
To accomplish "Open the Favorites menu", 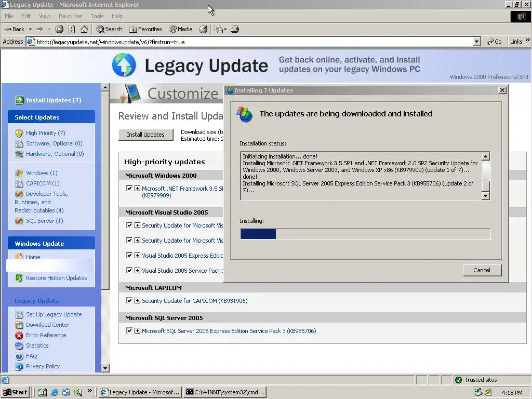I will [x=70, y=16].
